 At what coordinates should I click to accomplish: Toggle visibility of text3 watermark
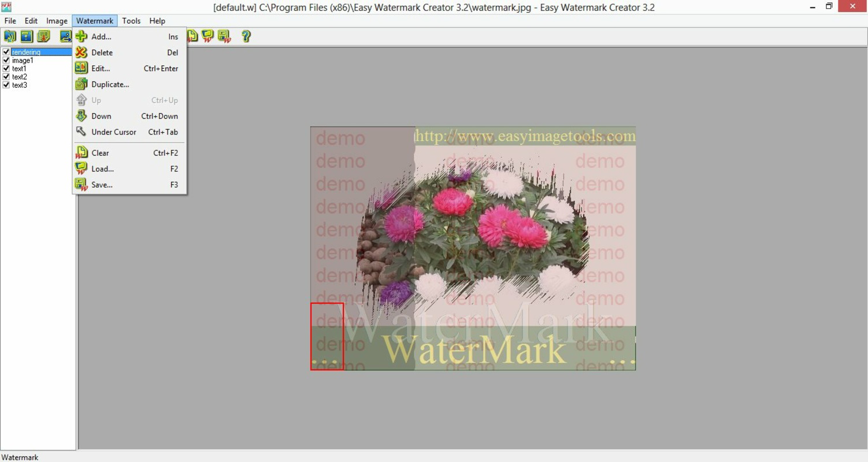pyautogui.click(x=6, y=85)
